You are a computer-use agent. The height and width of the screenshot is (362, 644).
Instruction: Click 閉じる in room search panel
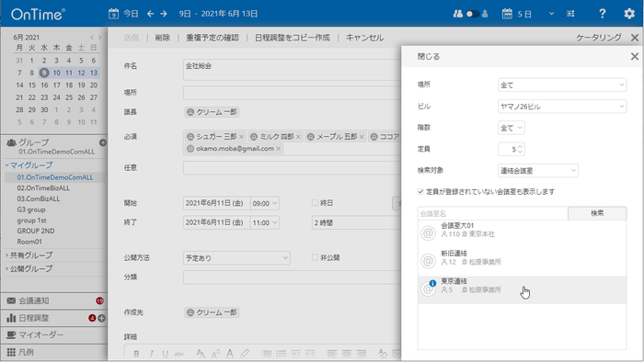click(x=429, y=57)
